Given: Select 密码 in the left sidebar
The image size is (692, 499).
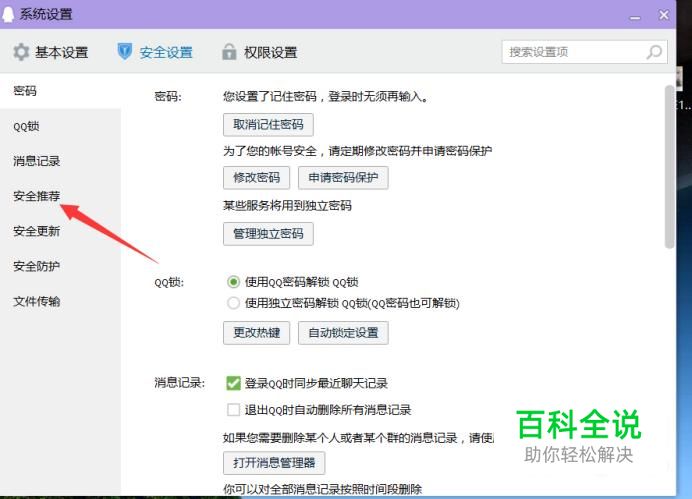Looking at the screenshot, I should (x=60, y=91).
